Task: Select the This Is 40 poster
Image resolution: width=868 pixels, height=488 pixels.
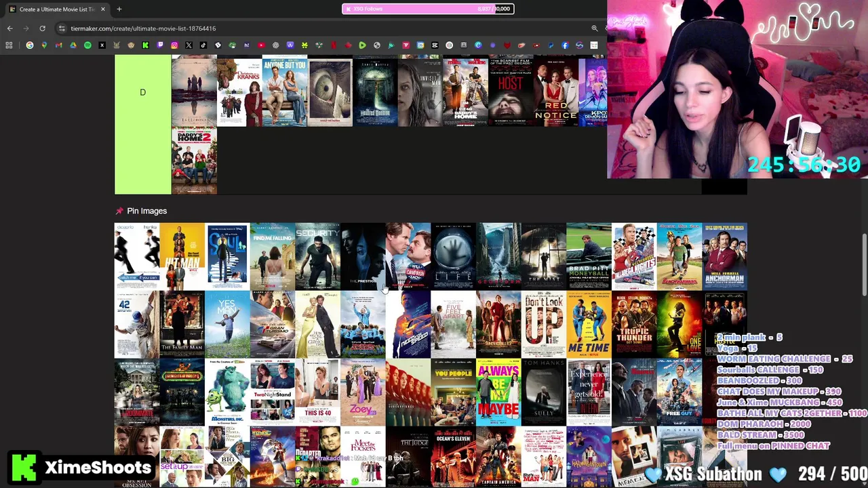Action: [x=317, y=392]
